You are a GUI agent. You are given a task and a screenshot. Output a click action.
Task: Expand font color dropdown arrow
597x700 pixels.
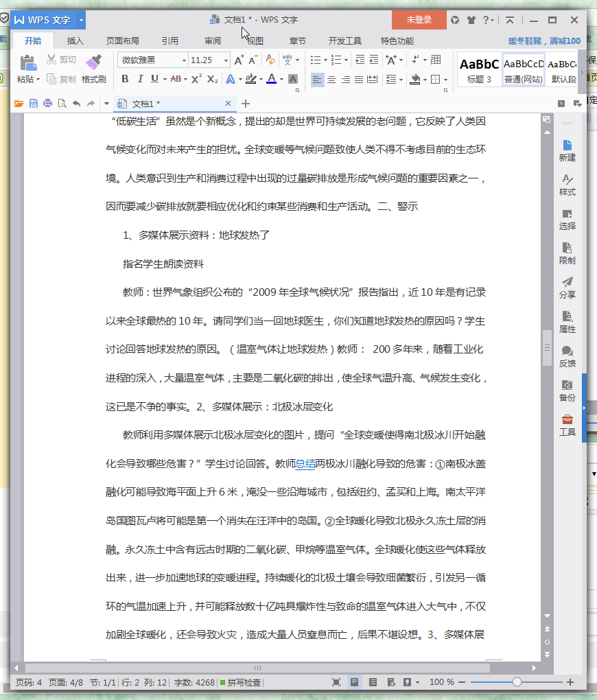(x=281, y=80)
